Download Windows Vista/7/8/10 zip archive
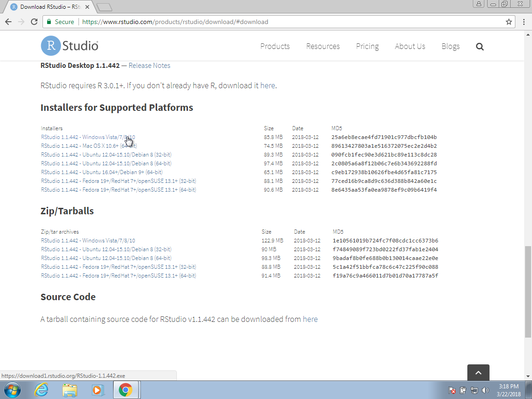The height and width of the screenshot is (399, 532). (x=88, y=241)
